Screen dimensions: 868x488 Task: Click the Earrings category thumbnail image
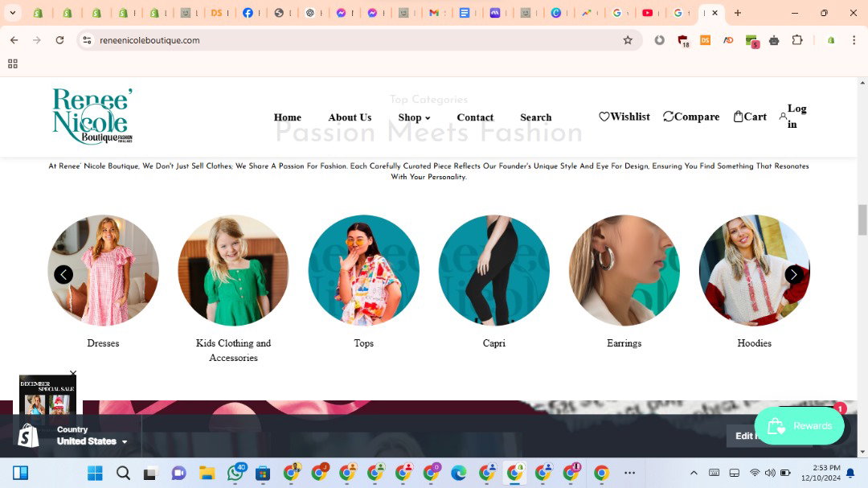pyautogui.click(x=624, y=270)
